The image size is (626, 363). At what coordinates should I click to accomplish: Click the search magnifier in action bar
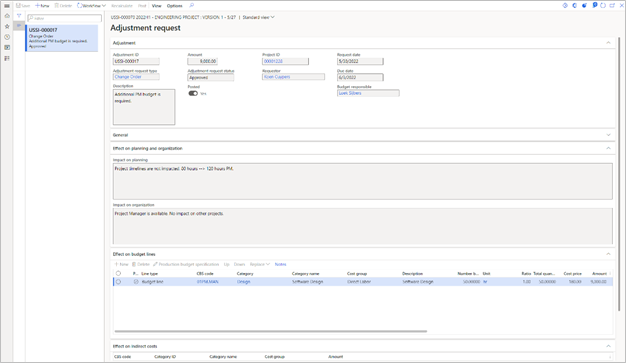[192, 6]
